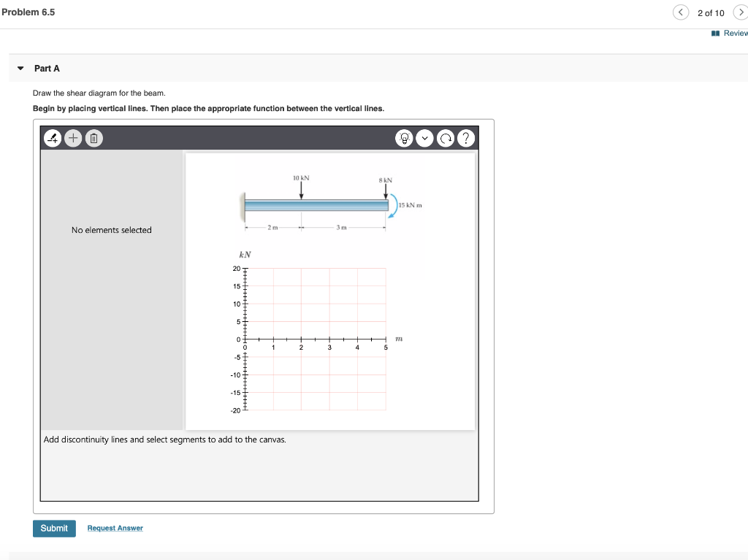Collapse the Part A section triangle

20,68
